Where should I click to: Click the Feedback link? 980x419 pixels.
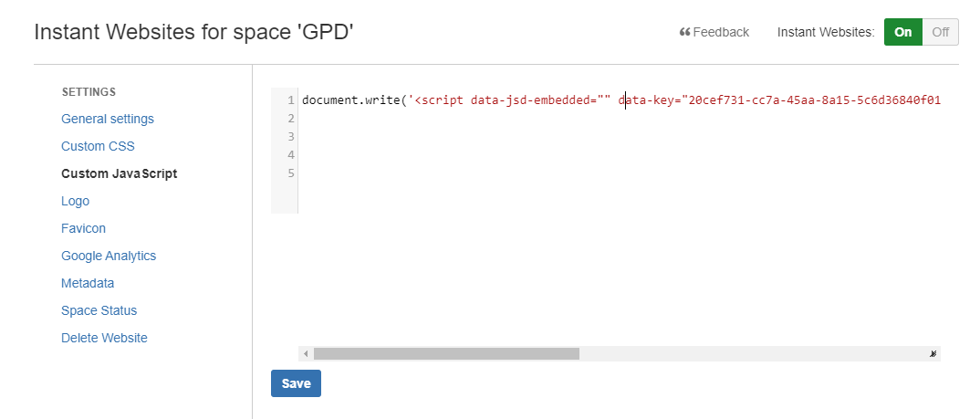[x=714, y=32]
